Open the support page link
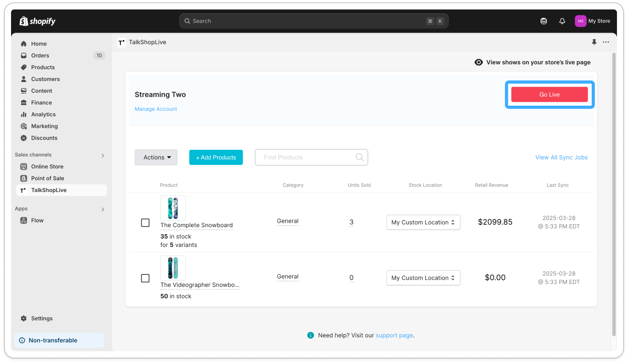Screen dimensions: 628x364 coord(394,336)
